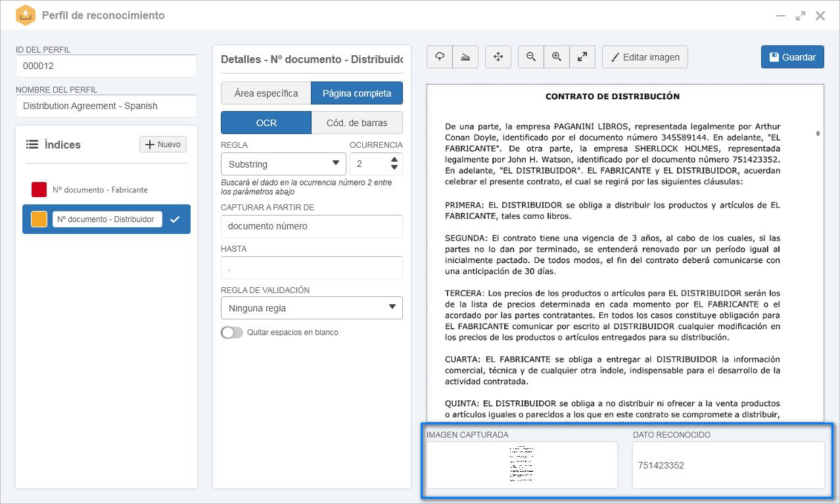The height and width of the screenshot is (504, 840).
Task: Zoom out with the minus magnifier
Action: click(x=531, y=57)
